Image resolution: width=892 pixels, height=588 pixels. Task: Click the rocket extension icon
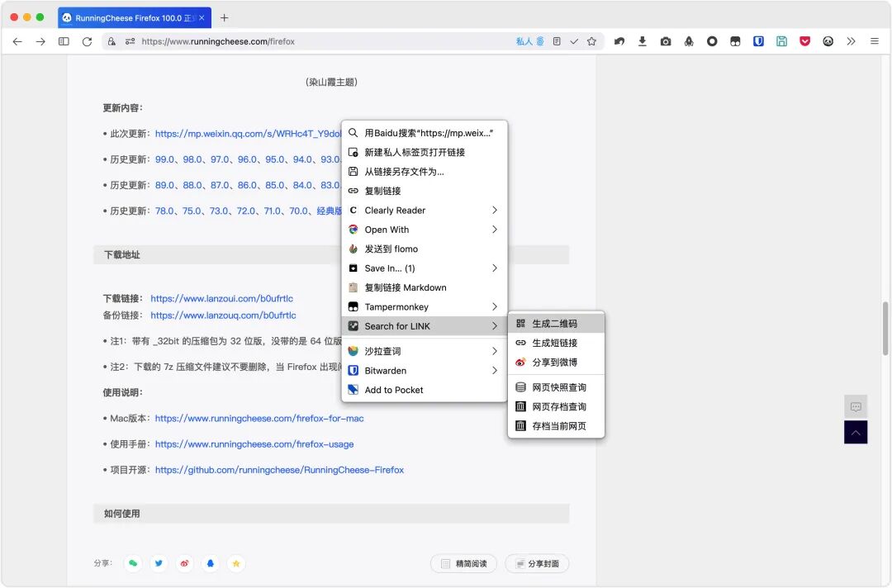pyautogui.click(x=689, y=41)
